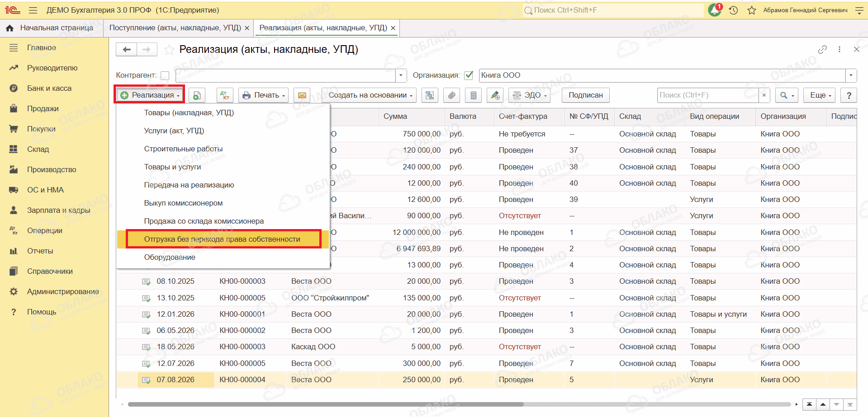Go back with the left arrow button

tap(127, 49)
